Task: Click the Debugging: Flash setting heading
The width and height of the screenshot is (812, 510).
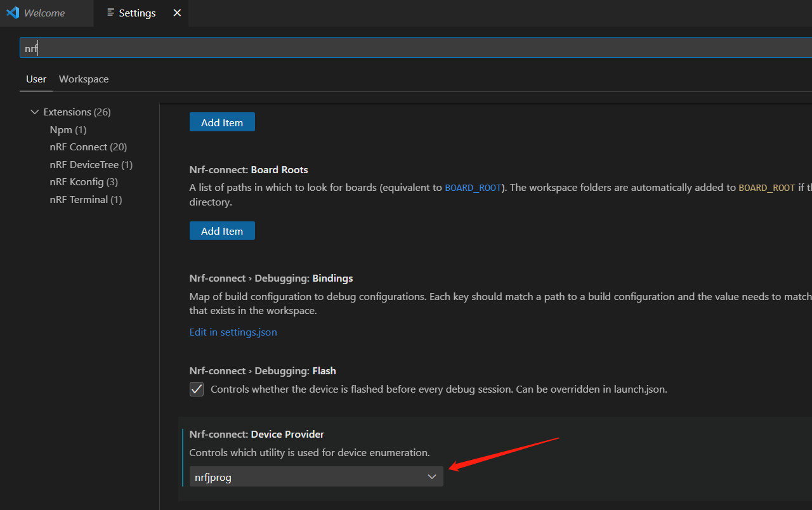Action: tap(263, 371)
